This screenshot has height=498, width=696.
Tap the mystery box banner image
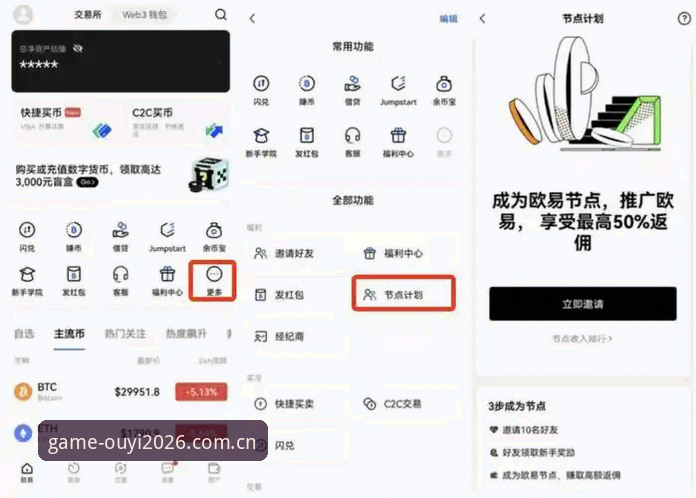tap(209, 174)
